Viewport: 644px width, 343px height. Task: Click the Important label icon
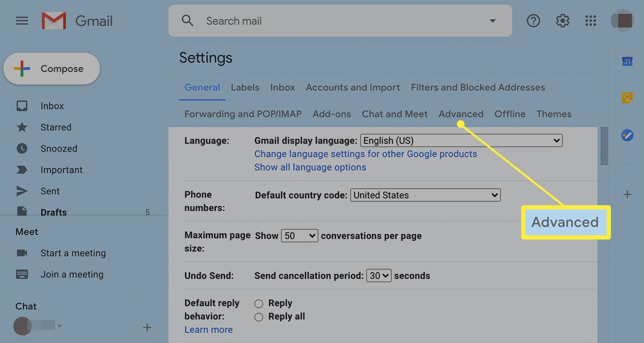22,170
